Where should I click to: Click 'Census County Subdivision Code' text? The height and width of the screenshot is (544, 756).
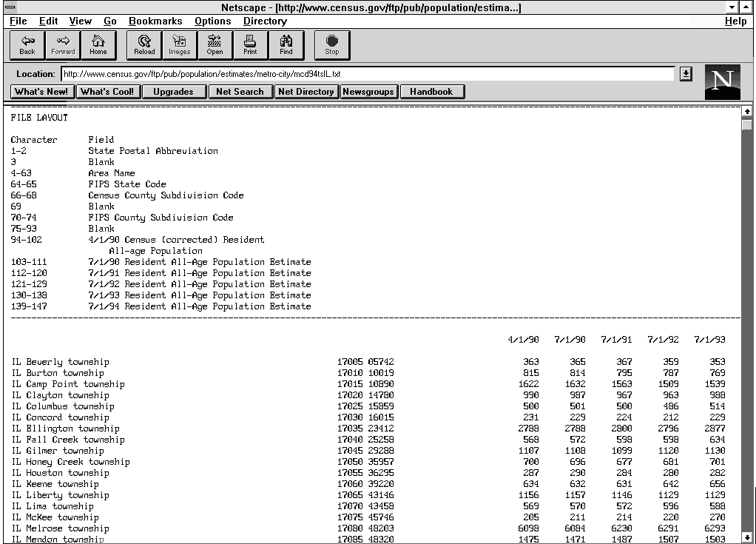166,195
